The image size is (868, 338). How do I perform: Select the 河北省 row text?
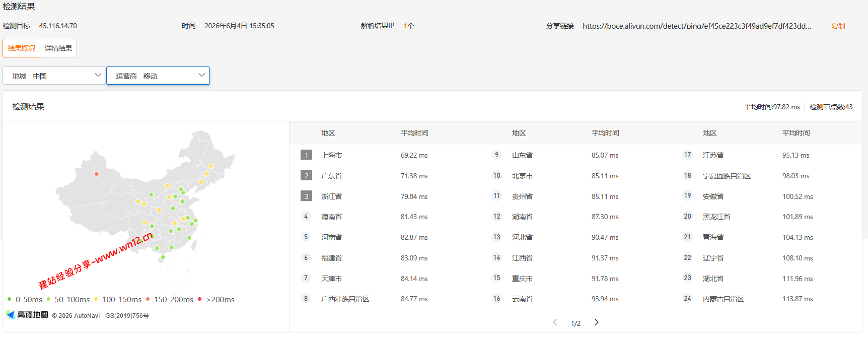[523, 237]
